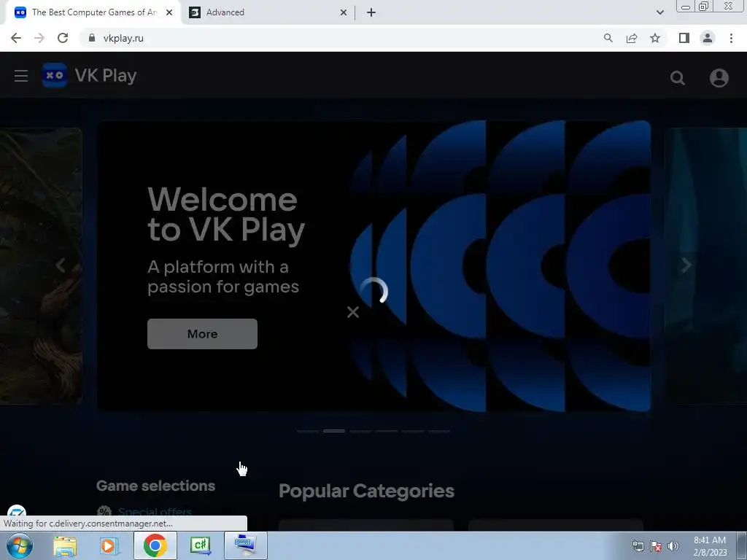747x560 pixels.
Task: Go back with the browser back arrow
Action: (16, 38)
